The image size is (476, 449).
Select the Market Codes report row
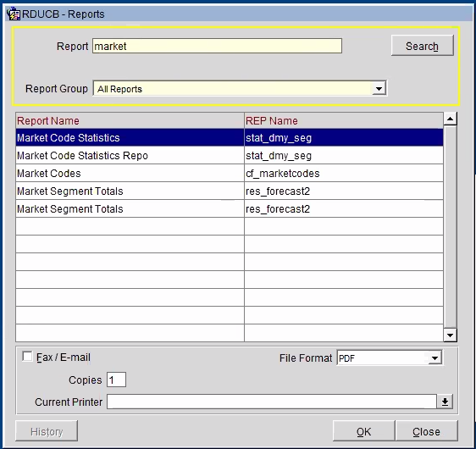[230, 174]
